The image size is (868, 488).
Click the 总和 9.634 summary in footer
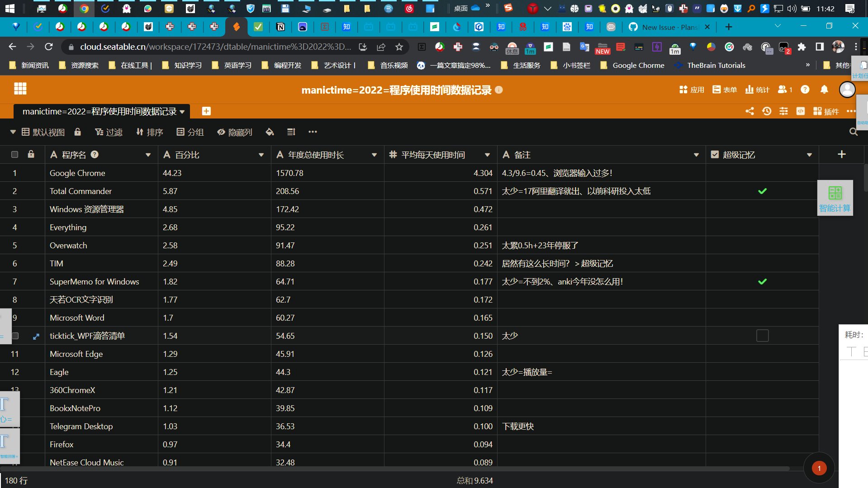coord(474,480)
